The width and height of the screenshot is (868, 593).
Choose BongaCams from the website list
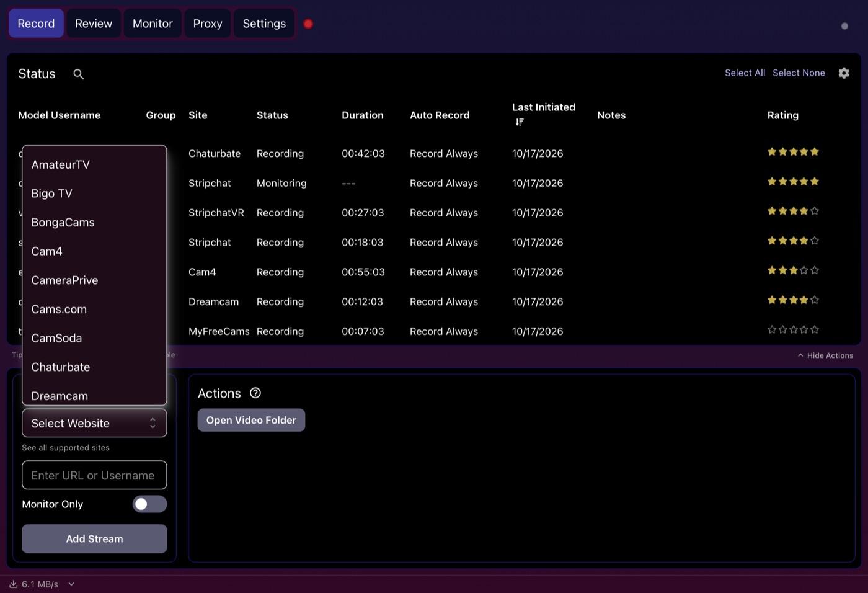[94, 222]
